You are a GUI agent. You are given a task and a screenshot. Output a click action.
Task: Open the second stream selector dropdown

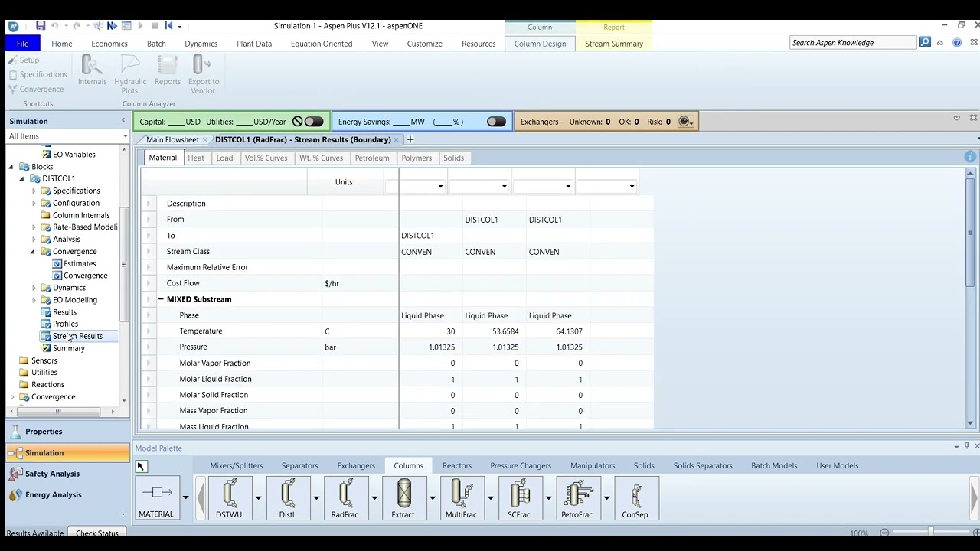coord(504,186)
